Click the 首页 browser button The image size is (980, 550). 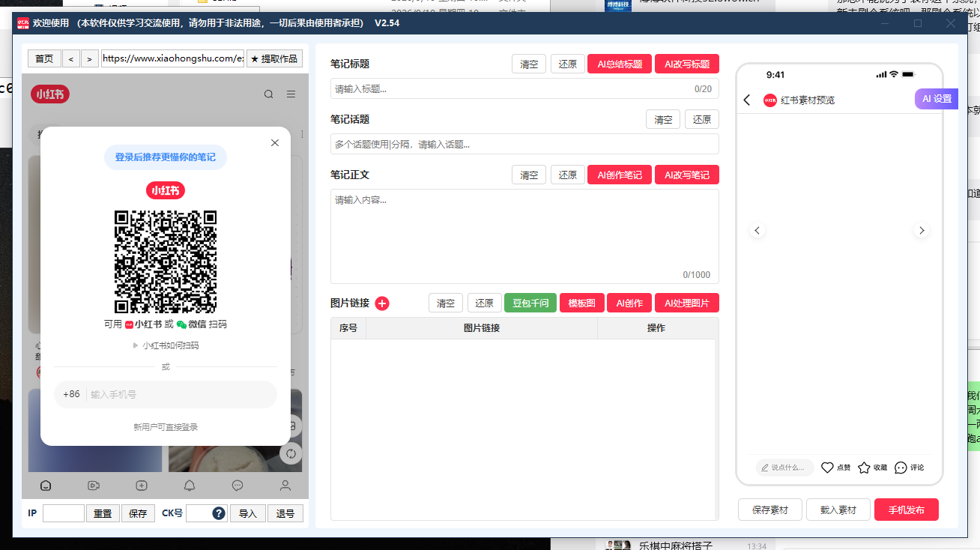(44, 58)
